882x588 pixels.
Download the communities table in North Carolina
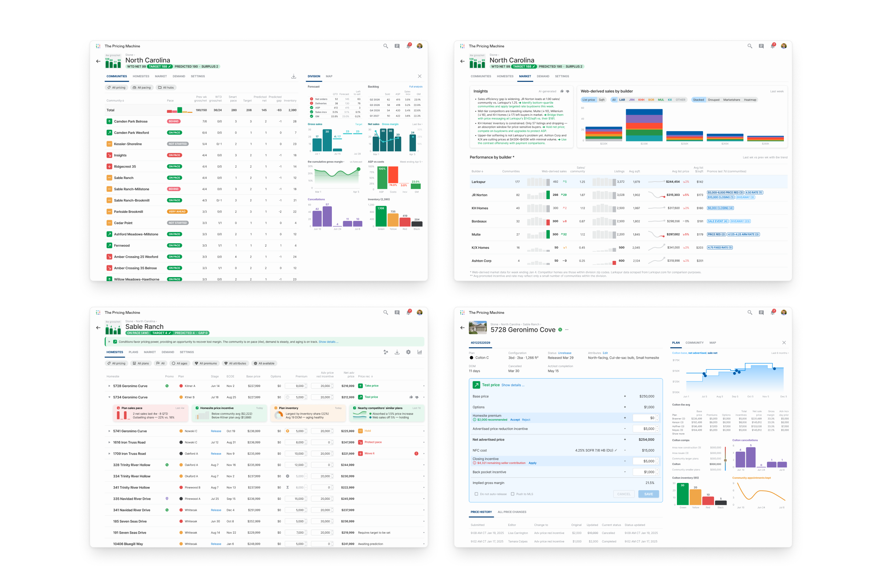pos(294,76)
